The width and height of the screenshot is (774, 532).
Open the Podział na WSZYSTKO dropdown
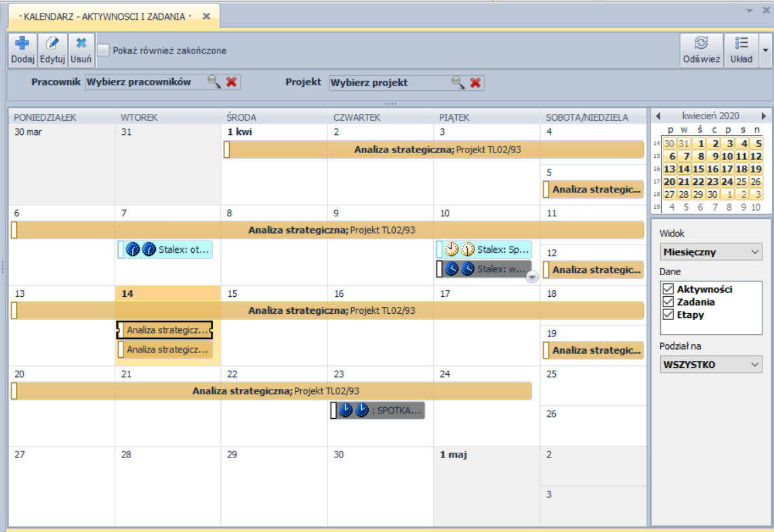pyautogui.click(x=711, y=365)
